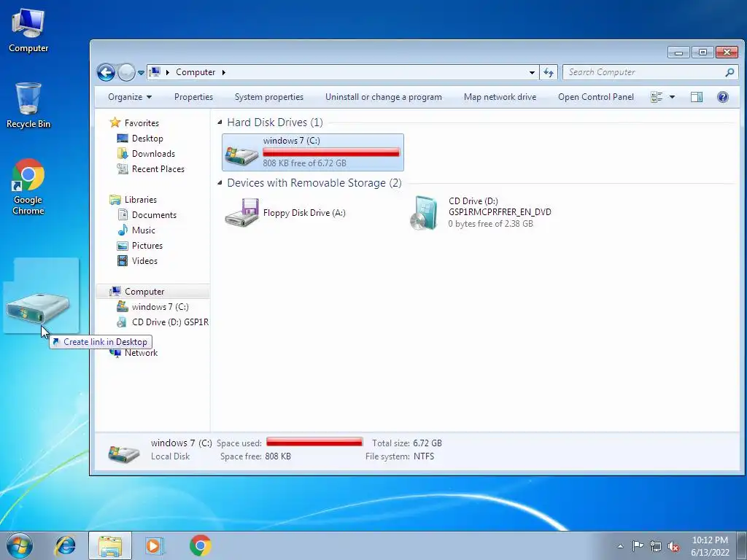Image resolution: width=747 pixels, height=560 pixels.
Task: Click the 808 KB free of 6.72 GB text
Action: click(x=304, y=163)
